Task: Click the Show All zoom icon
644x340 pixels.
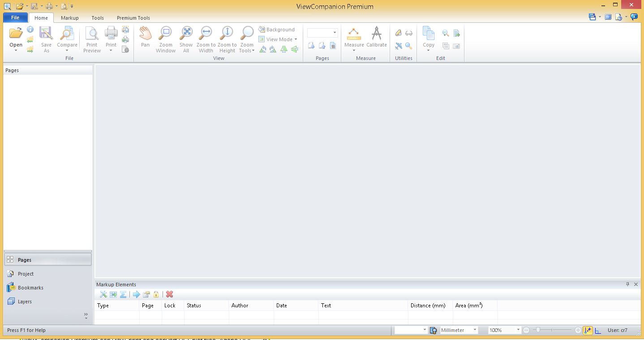Action: tap(186, 33)
